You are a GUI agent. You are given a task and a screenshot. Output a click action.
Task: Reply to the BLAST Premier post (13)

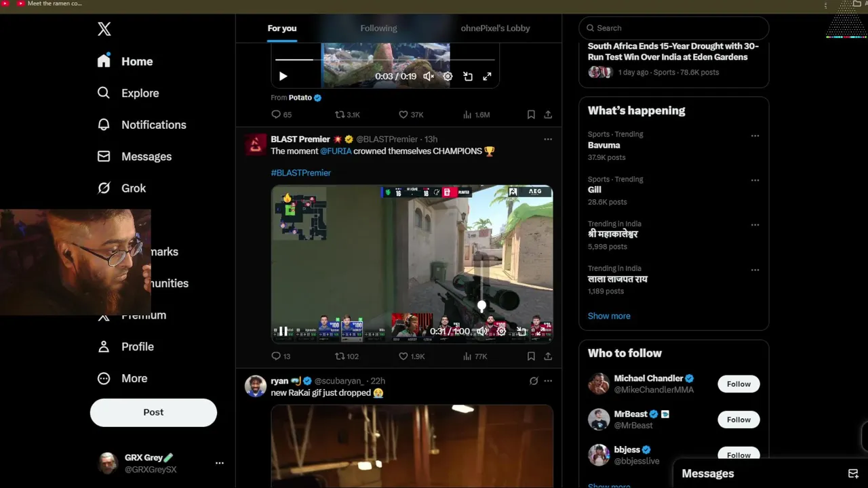click(x=281, y=356)
